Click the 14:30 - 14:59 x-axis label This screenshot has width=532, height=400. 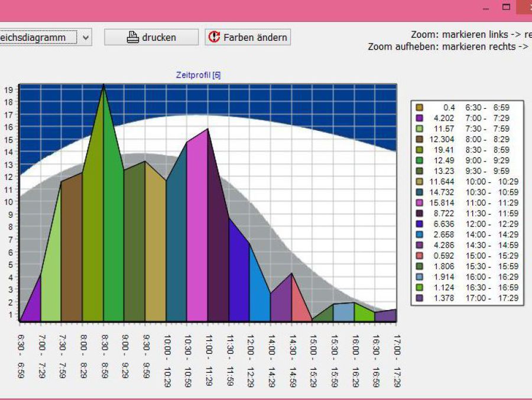[x=292, y=360]
